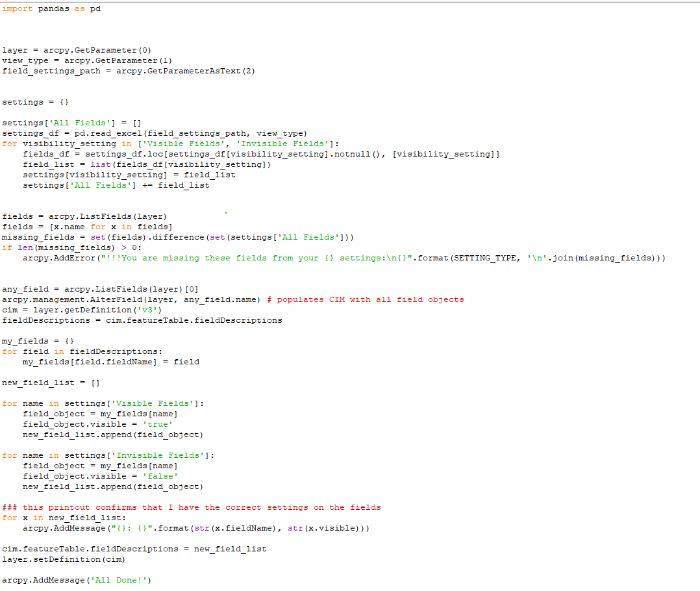Click the 'for field in fieldDescriptions:' line
The width and height of the screenshot is (700, 591).
coord(82,351)
